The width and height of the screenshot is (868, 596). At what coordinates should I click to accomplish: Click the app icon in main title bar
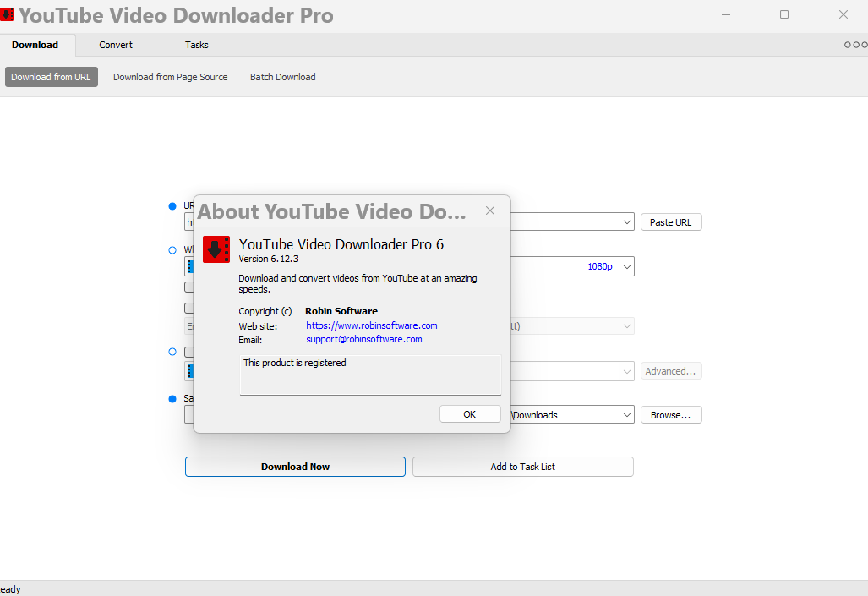coord(7,14)
